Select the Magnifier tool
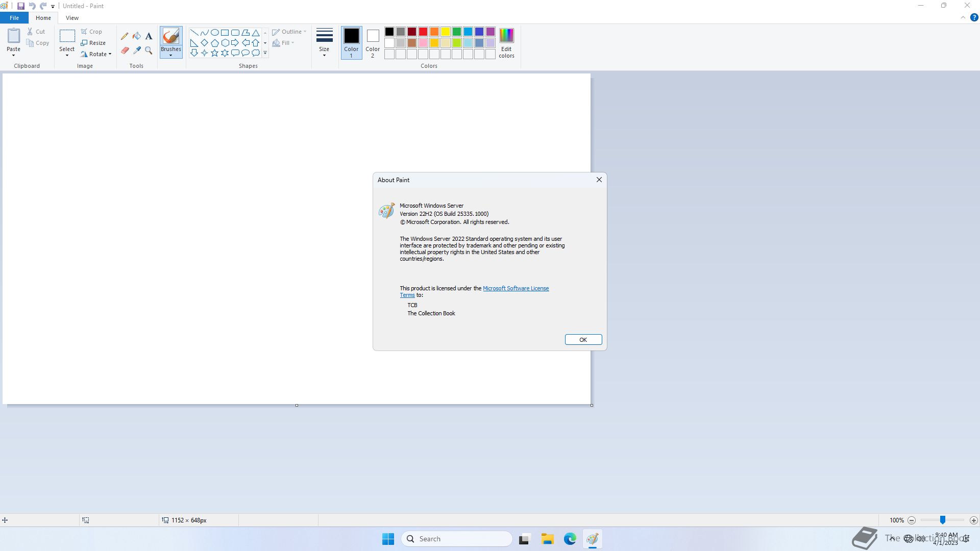This screenshot has height=551, width=980. coord(149,51)
